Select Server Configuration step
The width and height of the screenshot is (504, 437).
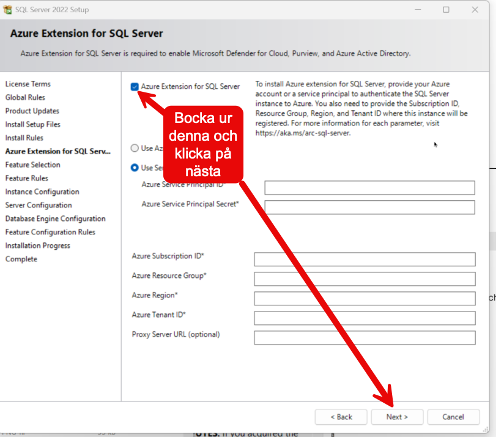click(39, 205)
